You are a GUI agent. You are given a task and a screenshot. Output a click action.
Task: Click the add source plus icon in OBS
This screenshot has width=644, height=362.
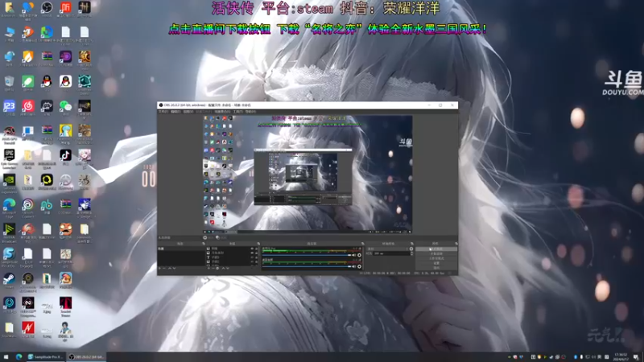point(208,268)
